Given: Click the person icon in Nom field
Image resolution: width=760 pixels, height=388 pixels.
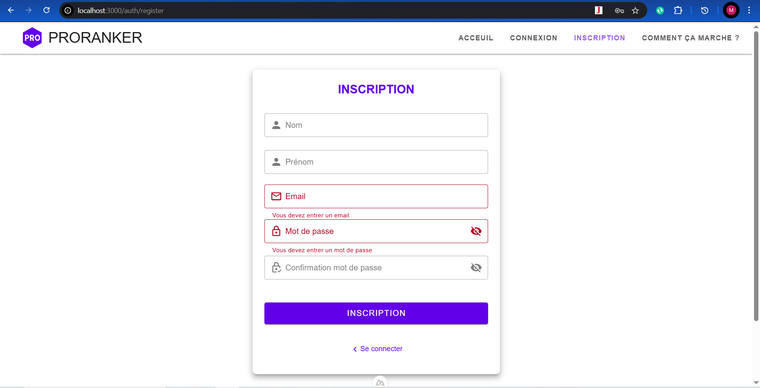Looking at the screenshot, I should click(x=276, y=125).
